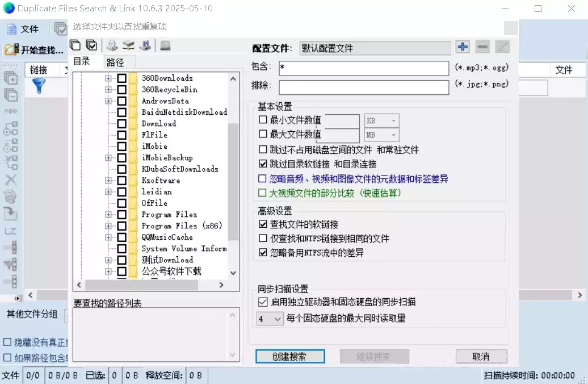Click the checked-pages icon next to 文件
Viewport: 588px width, 384px height.
tap(60, 28)
